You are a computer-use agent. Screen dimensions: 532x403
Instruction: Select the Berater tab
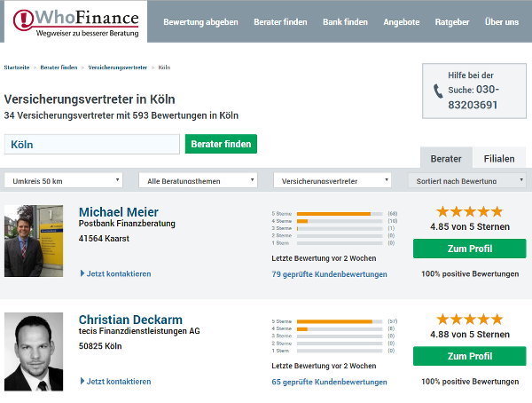click(446, 158)
